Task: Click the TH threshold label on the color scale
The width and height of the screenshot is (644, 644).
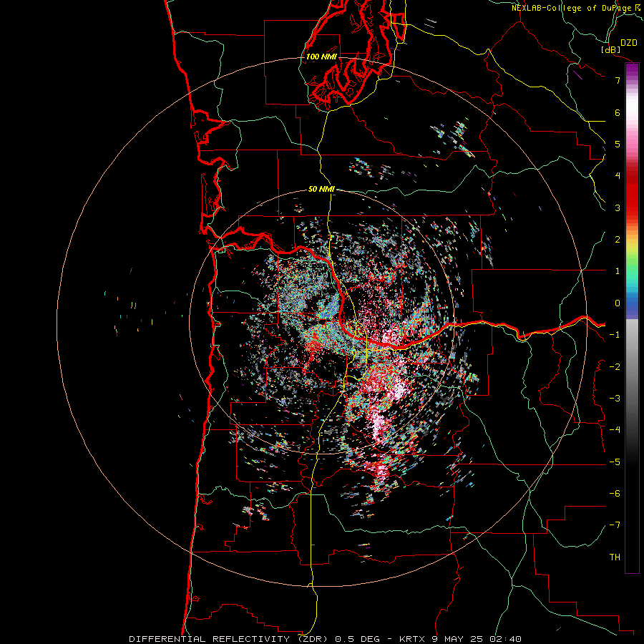Action: click(615, 557)
